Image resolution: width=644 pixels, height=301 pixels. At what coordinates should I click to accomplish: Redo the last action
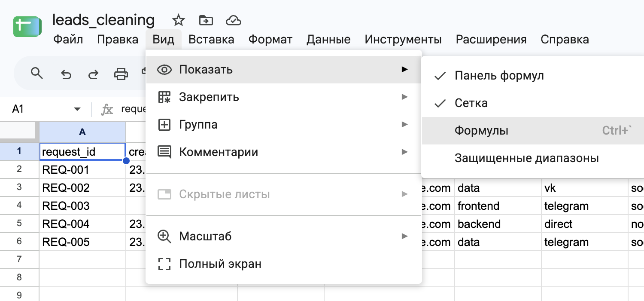coord(93,75)
